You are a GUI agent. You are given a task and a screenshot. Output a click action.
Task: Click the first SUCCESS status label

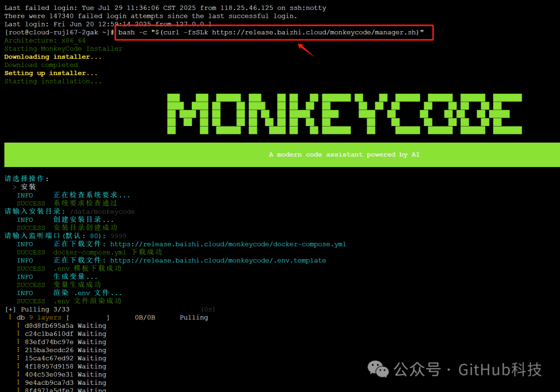pyautogui.click(x=31, y=203)
